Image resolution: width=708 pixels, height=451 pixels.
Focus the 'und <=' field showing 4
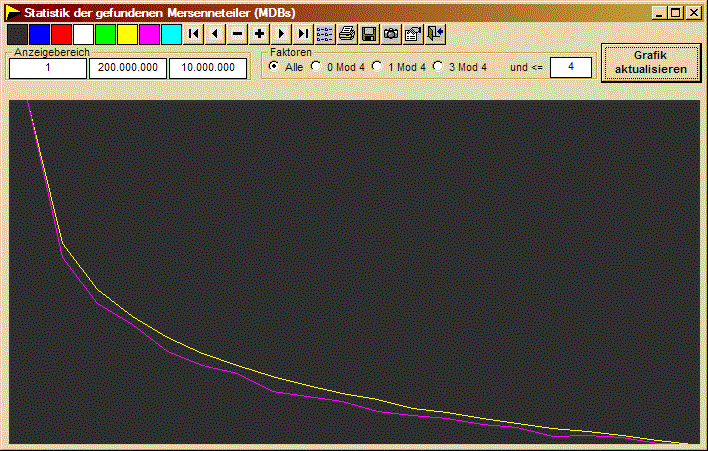pos(571,67)
